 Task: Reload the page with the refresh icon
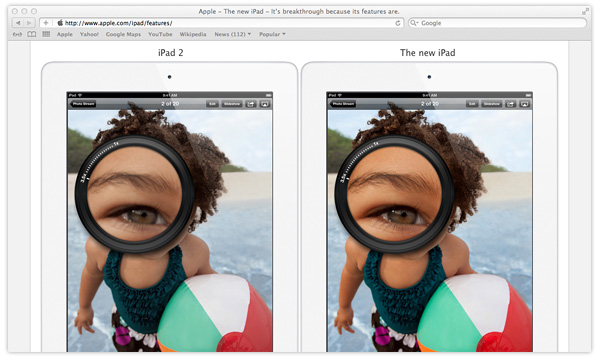click(x=398, y=23)
